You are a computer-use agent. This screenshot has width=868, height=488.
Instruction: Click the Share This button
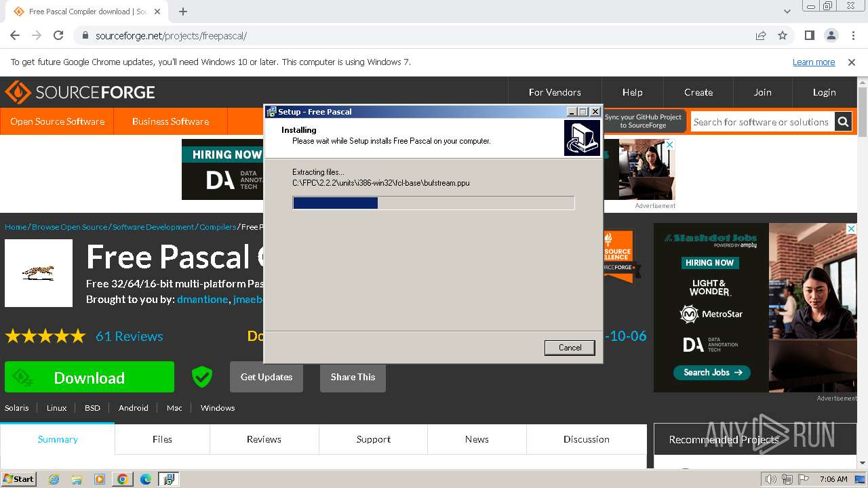click(x=353, y=377)
